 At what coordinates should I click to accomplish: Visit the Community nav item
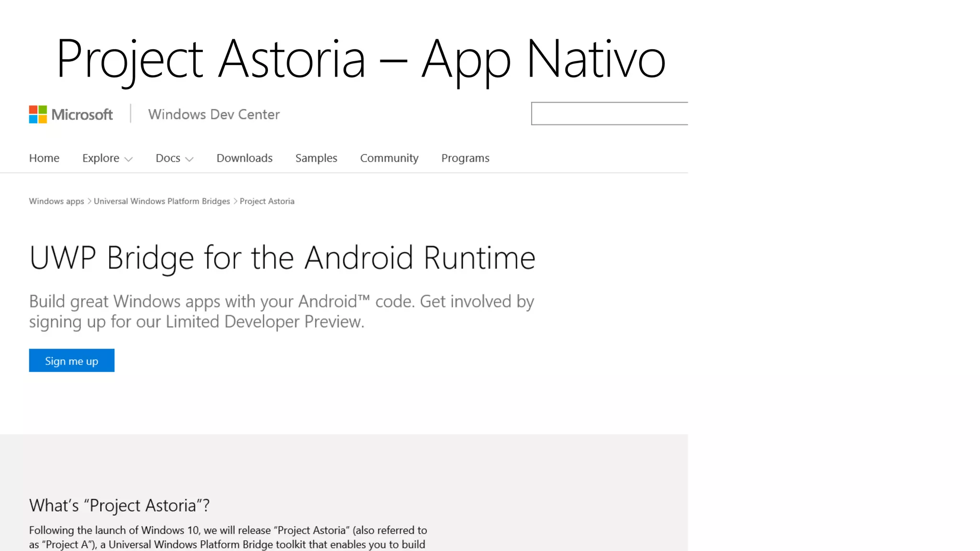point(389,158)
